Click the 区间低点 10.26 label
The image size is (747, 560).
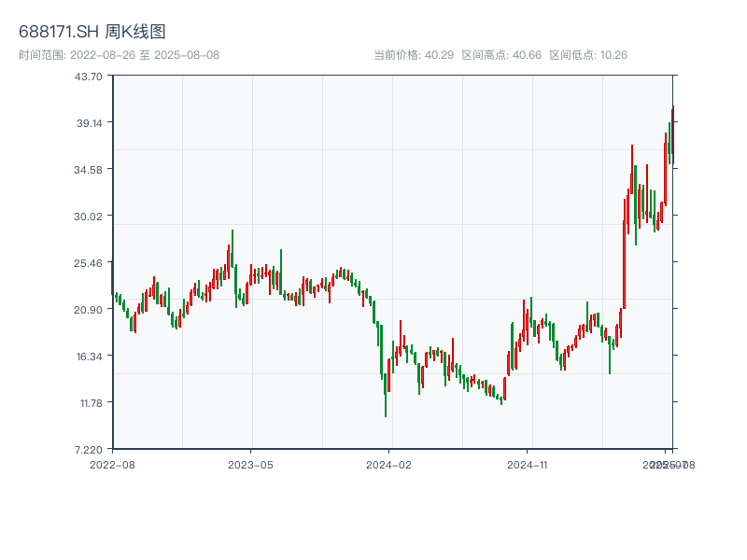(588, 55)
